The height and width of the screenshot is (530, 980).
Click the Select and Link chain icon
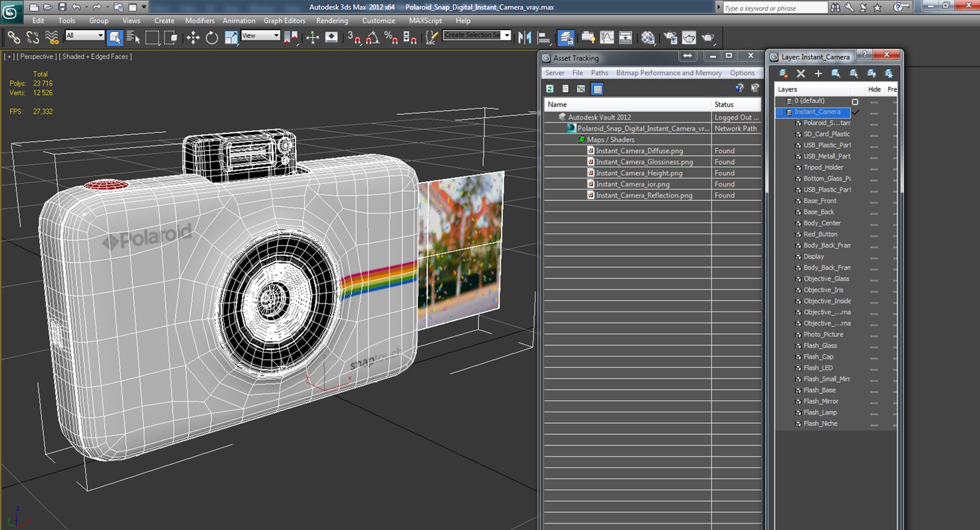click(14, 38)
